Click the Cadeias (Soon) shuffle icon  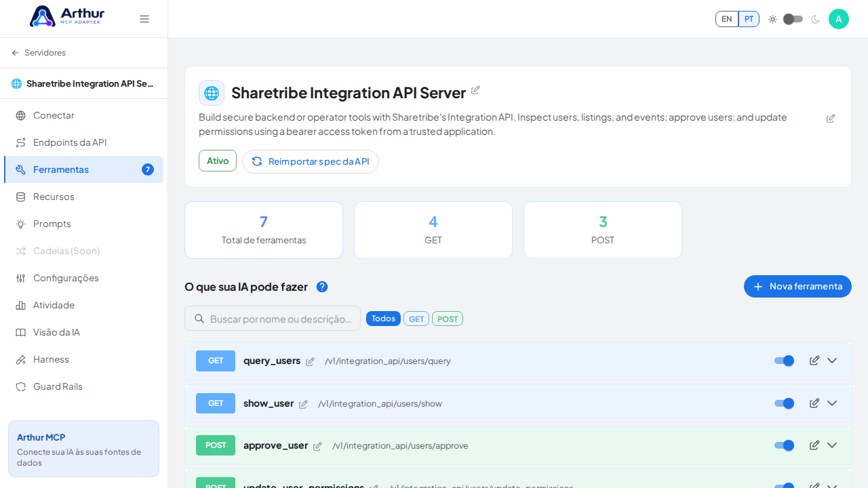21,251
